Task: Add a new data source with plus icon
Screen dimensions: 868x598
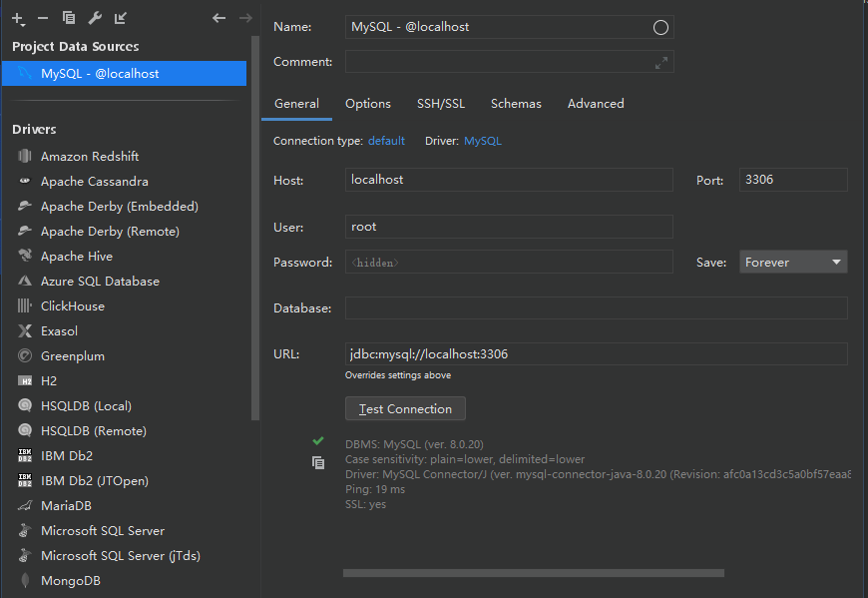Action: [18, 18]
